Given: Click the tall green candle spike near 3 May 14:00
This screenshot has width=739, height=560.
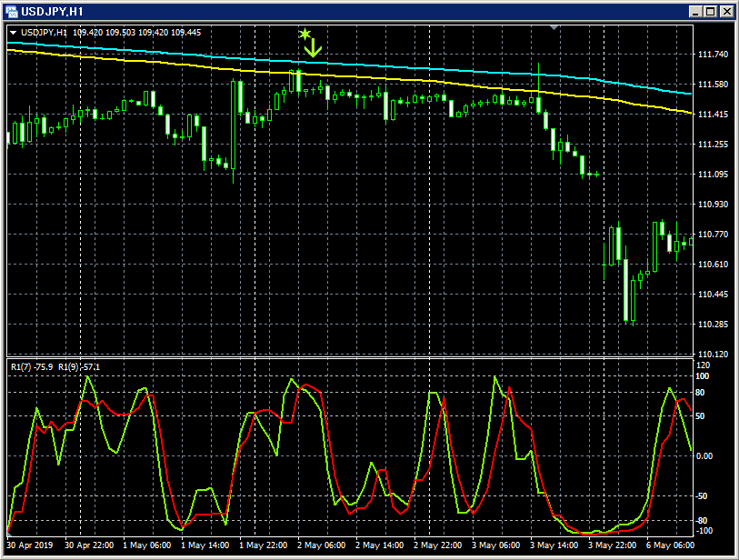Looking at the screenshot, I should pos(538,91).
